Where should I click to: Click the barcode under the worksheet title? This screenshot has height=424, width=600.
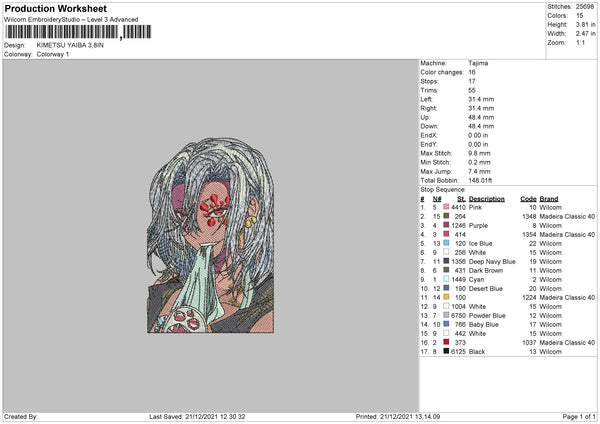click(x=78, y=32)
